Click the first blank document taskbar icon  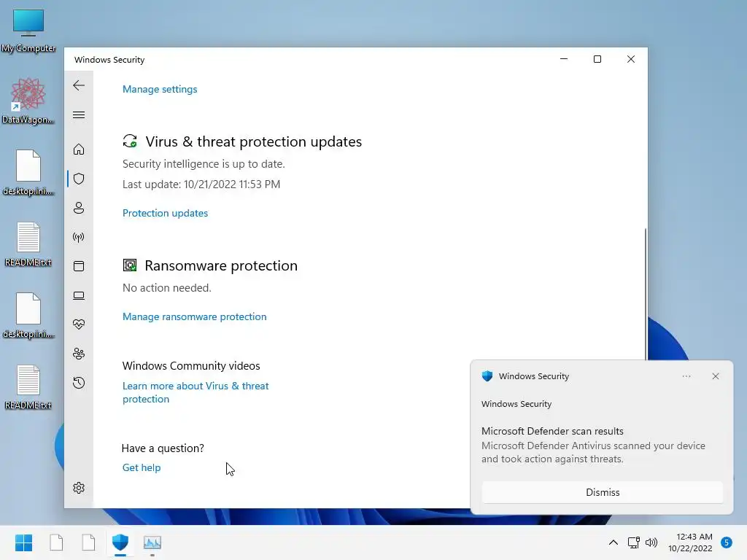56,542
